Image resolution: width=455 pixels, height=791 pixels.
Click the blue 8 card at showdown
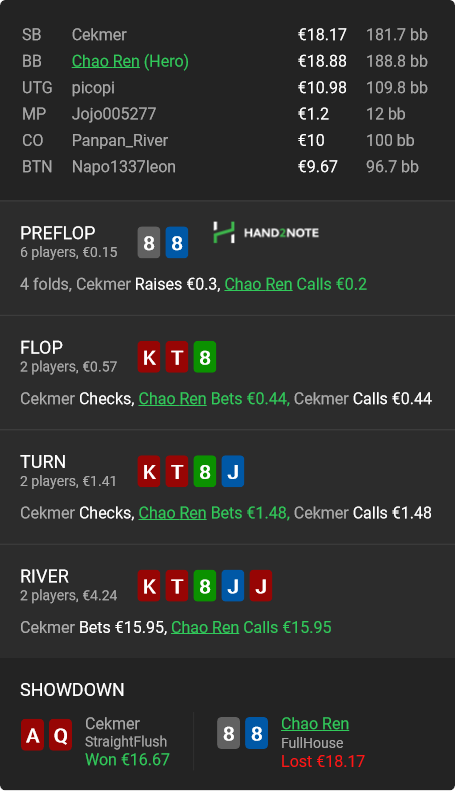pos(256,733)
